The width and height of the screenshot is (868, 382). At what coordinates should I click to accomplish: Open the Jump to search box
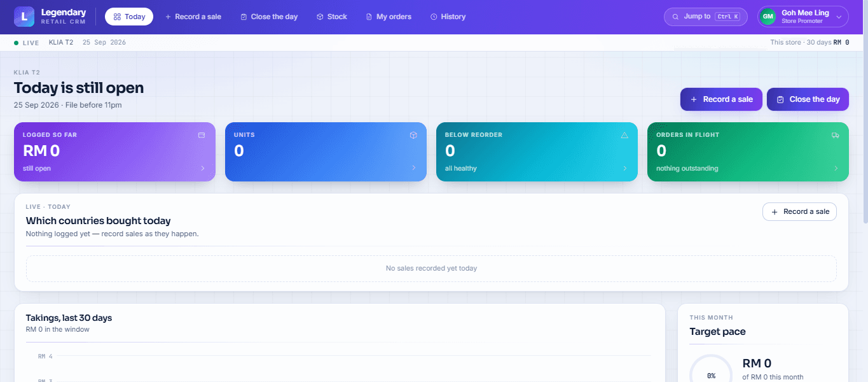tap(706, 17)
